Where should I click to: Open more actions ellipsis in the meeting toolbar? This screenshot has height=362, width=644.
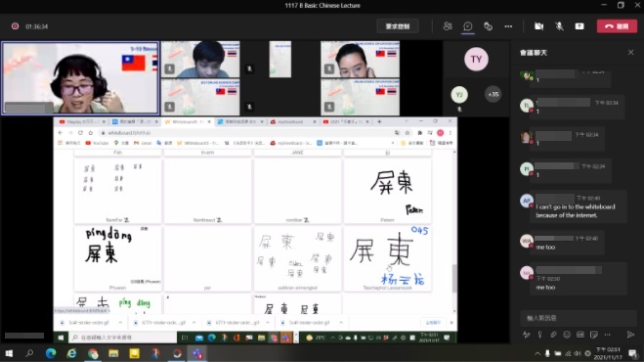(508, 26)
